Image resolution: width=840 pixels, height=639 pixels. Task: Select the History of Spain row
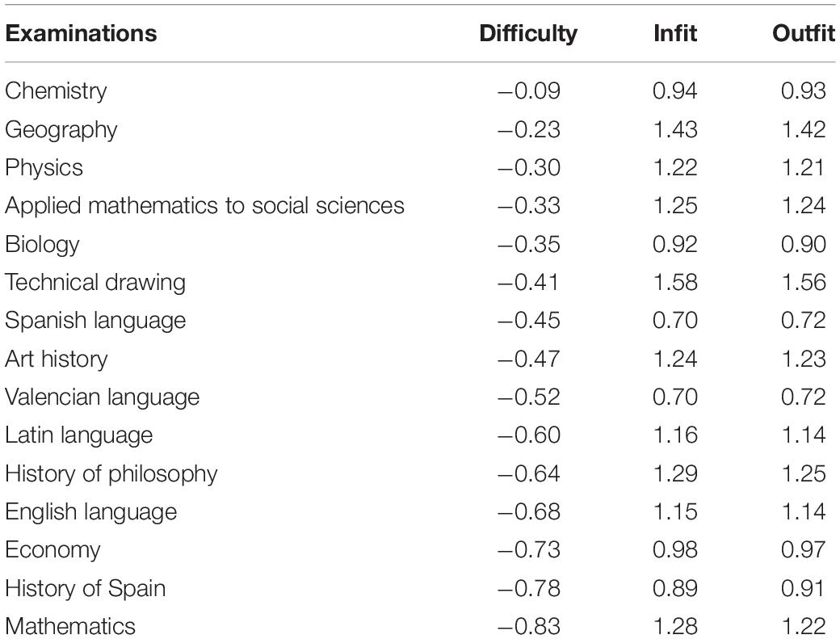tap(420, 588)
